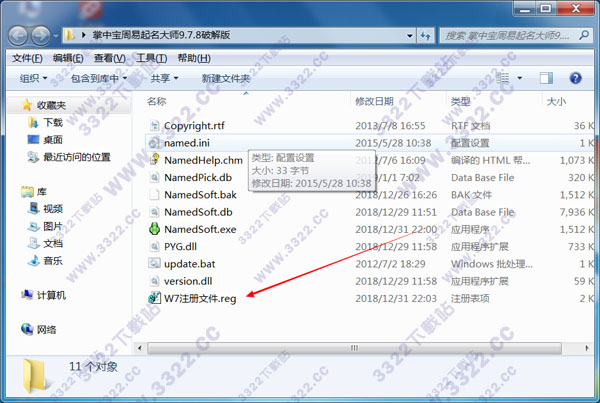Image resolution: width=600 pixels, height=403 pixels.
Task: Open the recent pages dropdown beside Forward
Action: 56,36
